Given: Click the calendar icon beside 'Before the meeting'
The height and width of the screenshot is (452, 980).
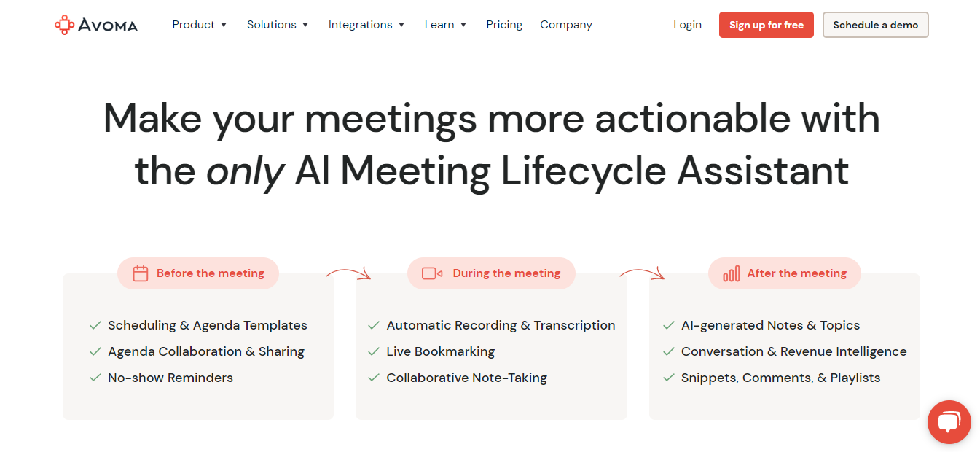Looking at the screenshot, I should 141,273.
